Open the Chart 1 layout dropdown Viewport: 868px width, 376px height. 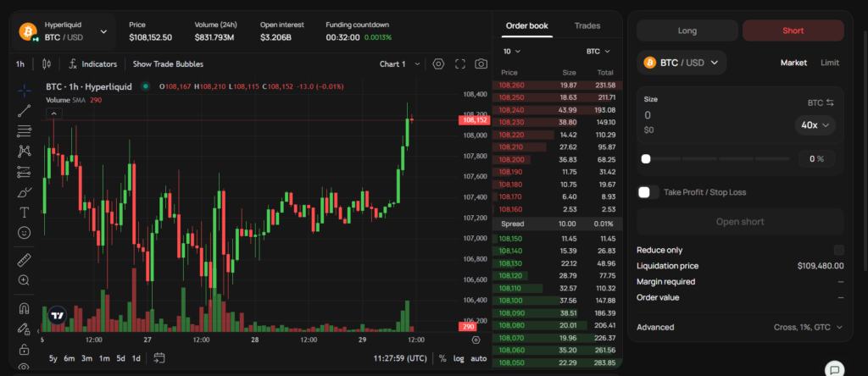click(x=400, y=64)
